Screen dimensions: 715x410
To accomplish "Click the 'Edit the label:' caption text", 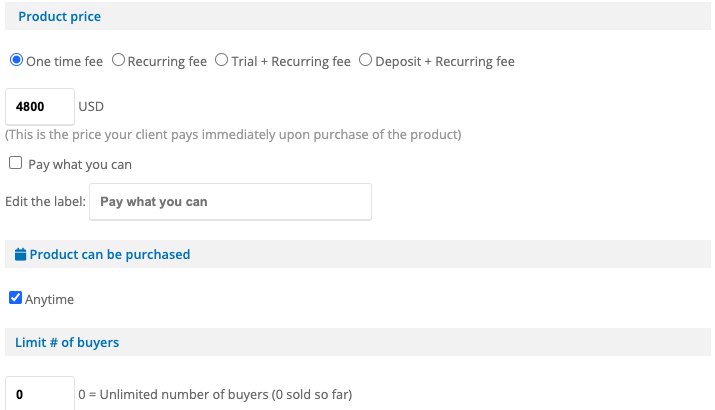I will point(46,201).
